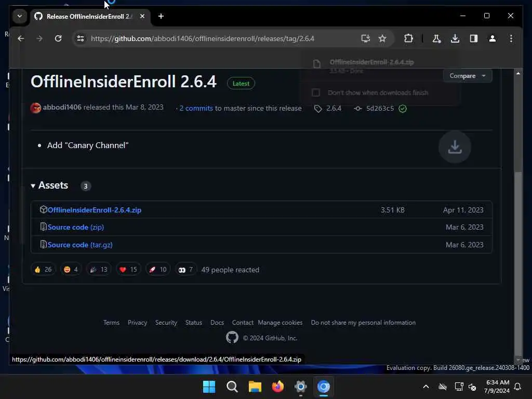Download Source code (zip)
This screenshot has width=532, height=399.
(x=76, y=228)
